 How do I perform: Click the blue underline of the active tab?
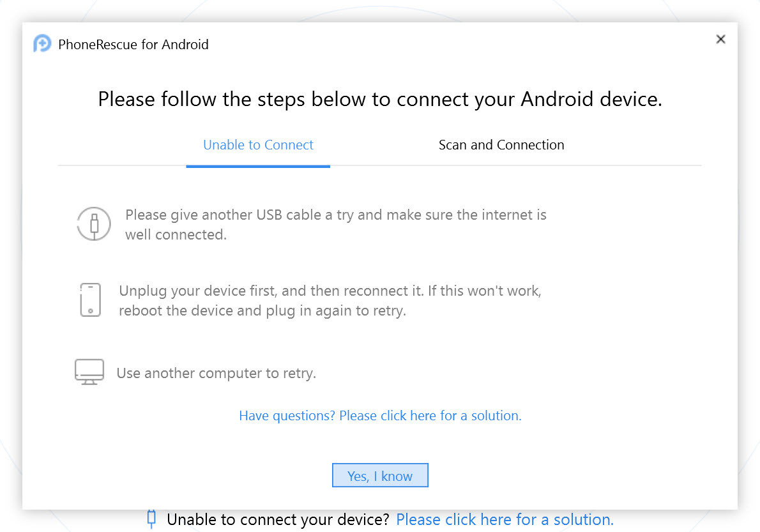click(258, 166)
